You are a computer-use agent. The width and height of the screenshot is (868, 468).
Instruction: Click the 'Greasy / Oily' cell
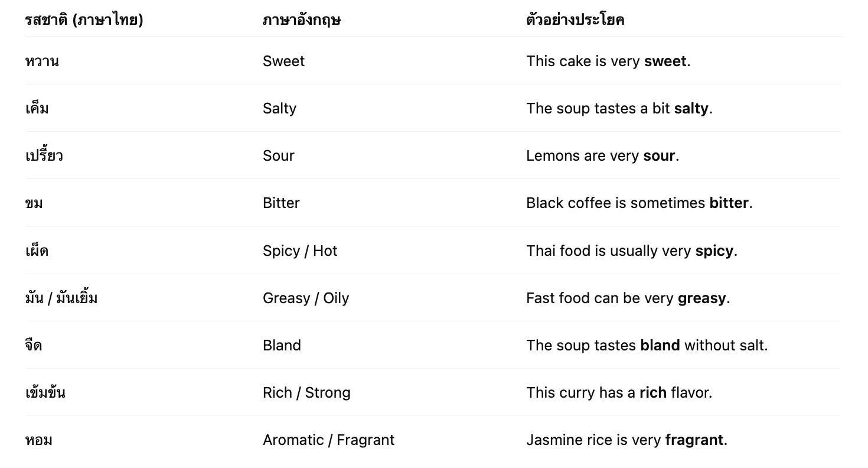(306, 298)
